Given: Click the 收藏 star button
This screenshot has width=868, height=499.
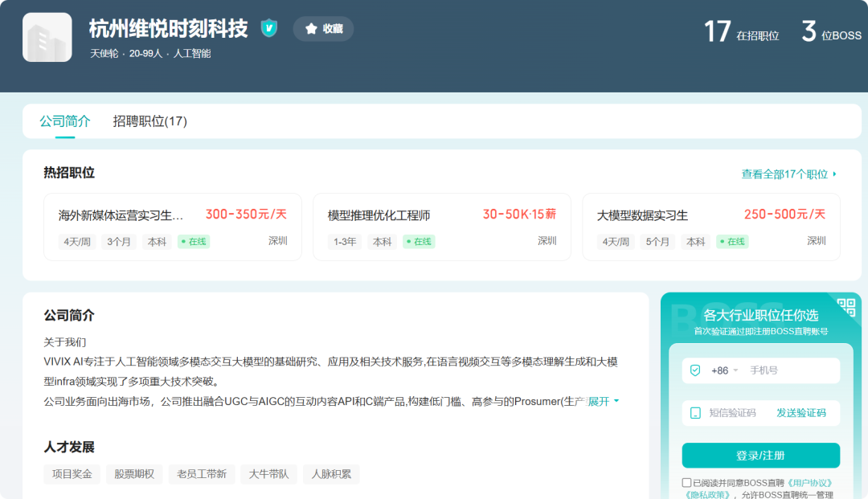Looking at the screenshot, I should (x=323, y=29).
